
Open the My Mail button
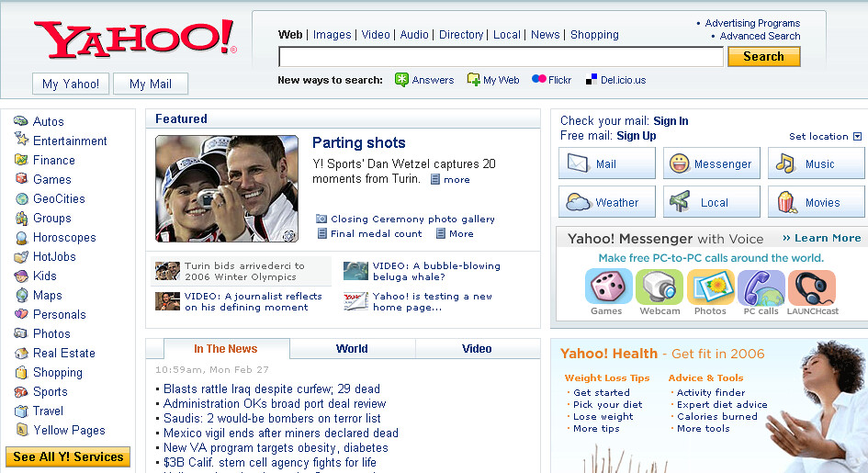coord(151,84)
